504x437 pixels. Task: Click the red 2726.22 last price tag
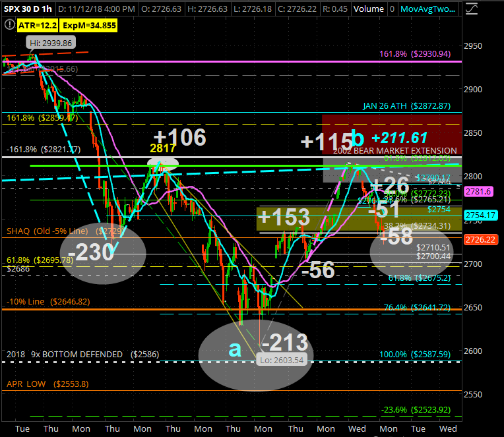point(488,239)
